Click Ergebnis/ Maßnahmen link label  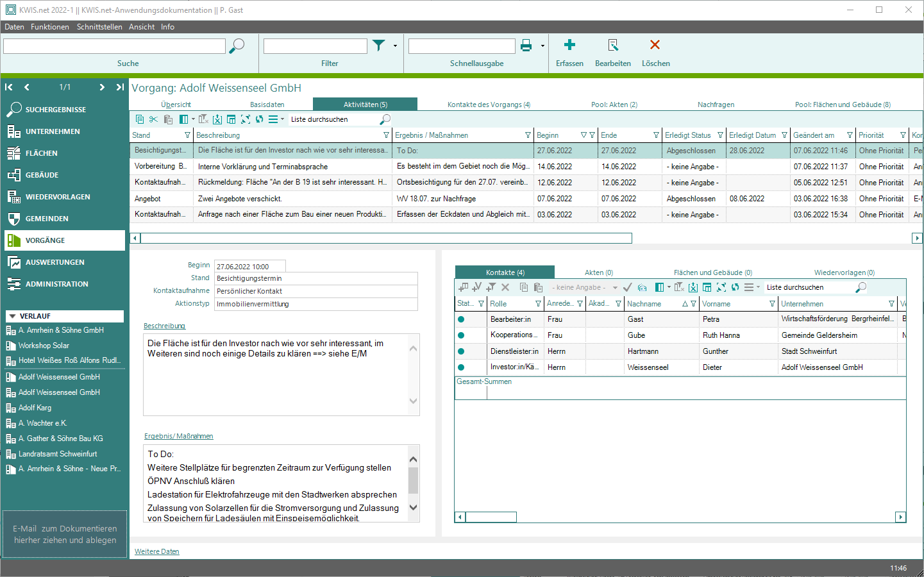178,436
